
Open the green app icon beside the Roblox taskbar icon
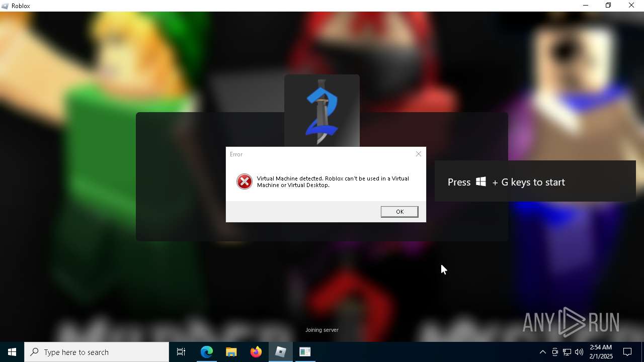[305, 352]
